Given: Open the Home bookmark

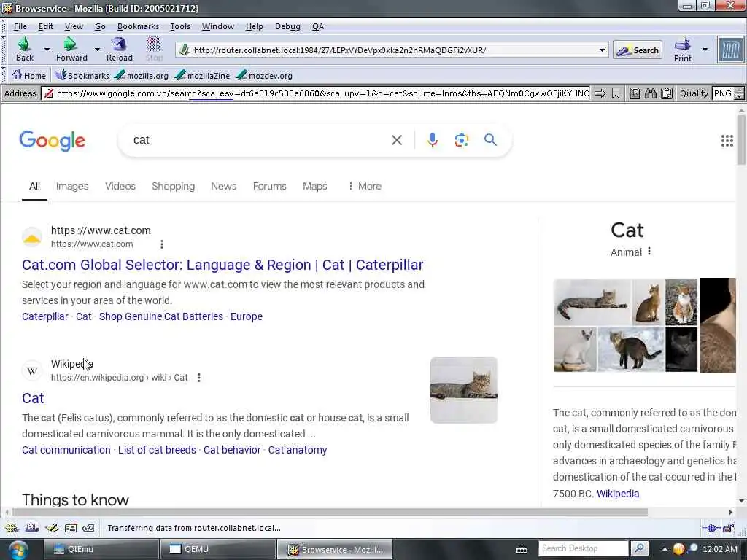Looking at the screenshot, I should tap(29, 75).
